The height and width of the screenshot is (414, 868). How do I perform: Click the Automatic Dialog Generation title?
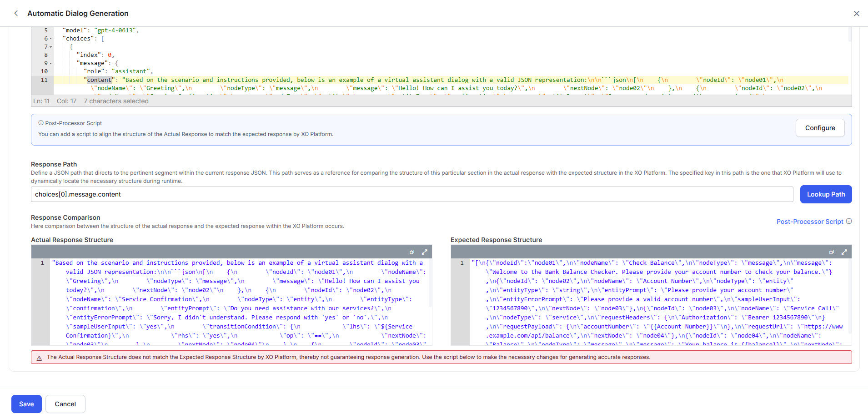click(78, 14)
